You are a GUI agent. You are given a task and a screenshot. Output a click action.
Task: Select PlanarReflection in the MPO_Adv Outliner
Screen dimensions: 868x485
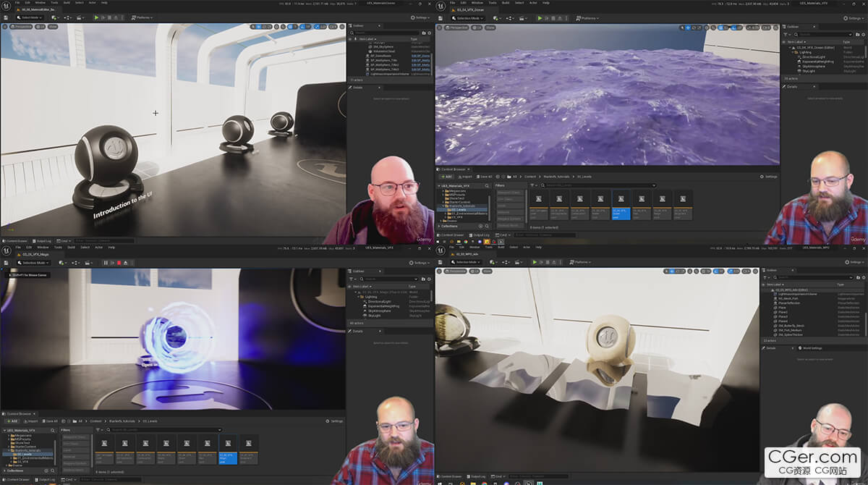click(789, 303)
